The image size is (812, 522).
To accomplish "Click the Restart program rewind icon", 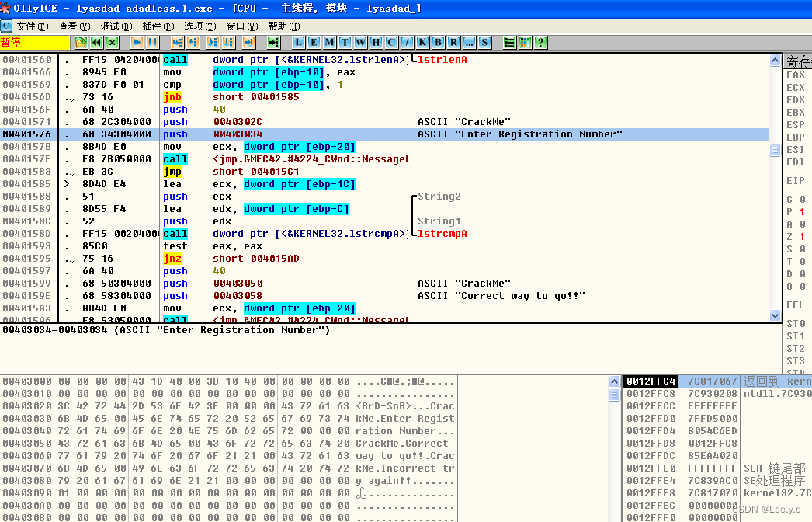I will coord(96,43).
